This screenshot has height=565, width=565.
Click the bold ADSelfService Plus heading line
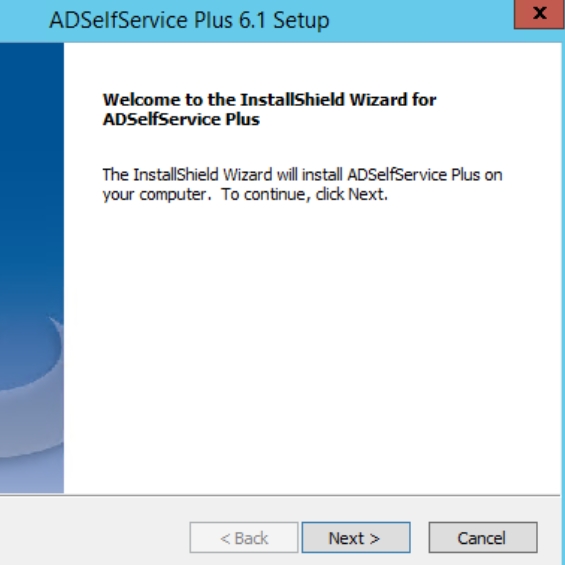(x=181, y=119)
